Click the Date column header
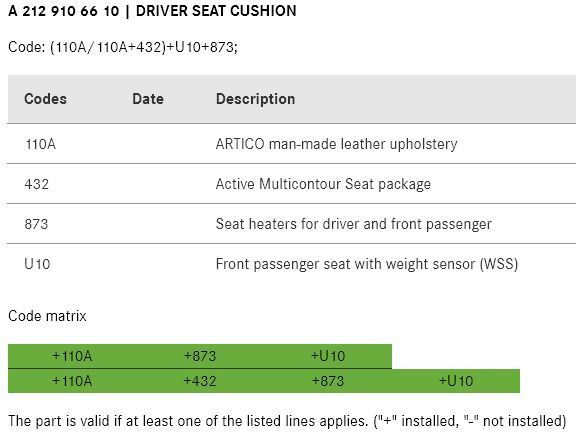The width and height of the screenshot is (576, 445). tap(148, 99)
